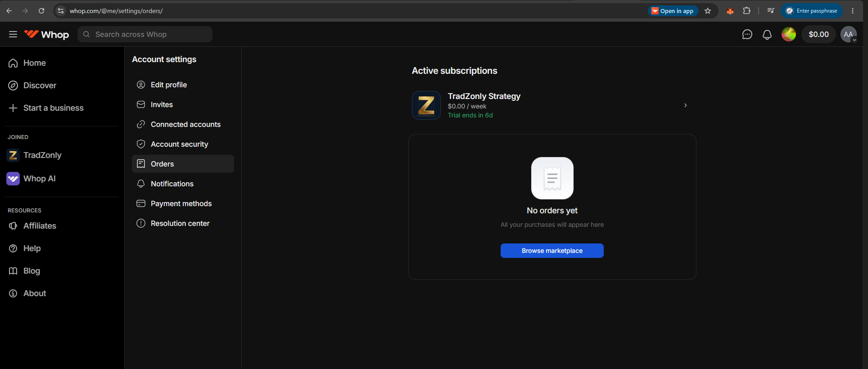The height and width of the screenshot is (369, 868).
Task: Reload the page with browser refresh
Action: point(41,11)
